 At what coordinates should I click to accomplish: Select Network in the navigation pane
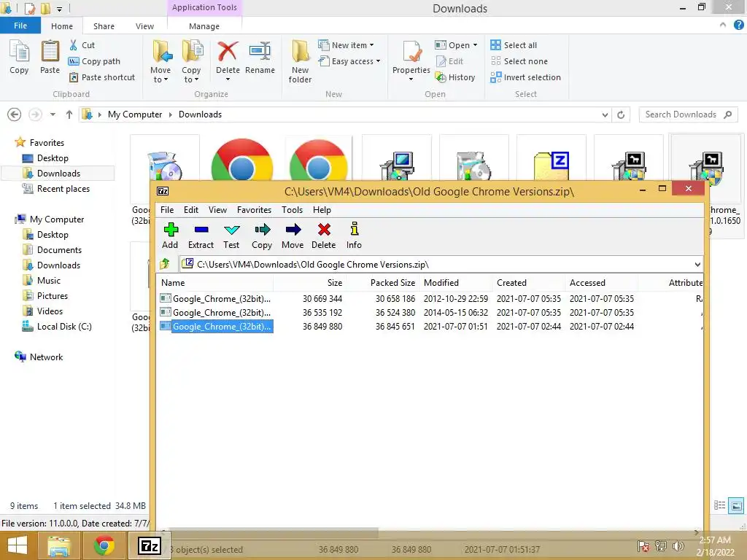(39, 357)
